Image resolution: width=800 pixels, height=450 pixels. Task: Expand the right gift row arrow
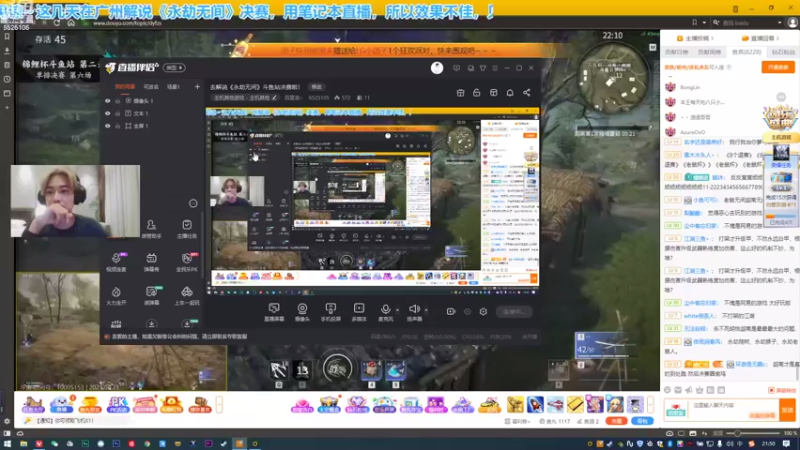pos(650,405)
